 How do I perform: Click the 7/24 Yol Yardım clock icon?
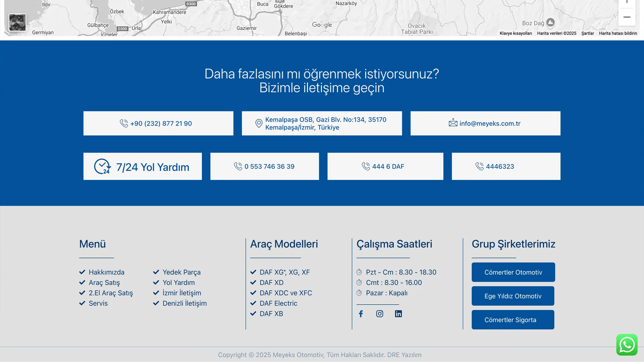click(102, 166)
